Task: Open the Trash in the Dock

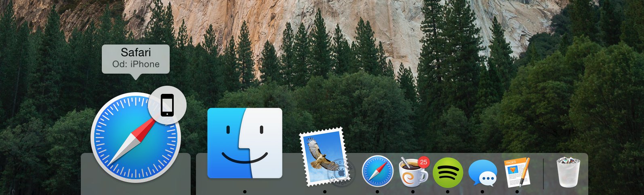Action: pyautogui.click(x=568, y=172)
